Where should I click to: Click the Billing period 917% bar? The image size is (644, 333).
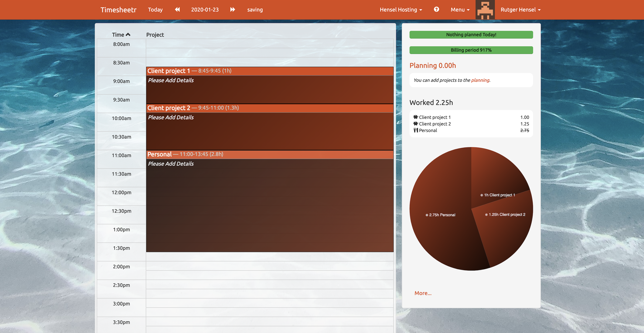(x=471, y=50)
